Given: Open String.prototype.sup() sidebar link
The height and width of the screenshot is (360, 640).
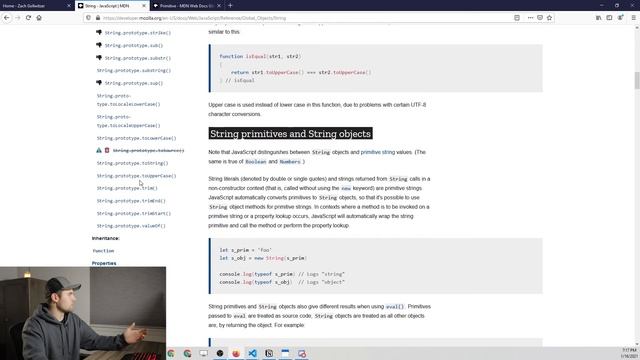Looking at the screenshot, I should pyautogui.click(x=133, y=83).
